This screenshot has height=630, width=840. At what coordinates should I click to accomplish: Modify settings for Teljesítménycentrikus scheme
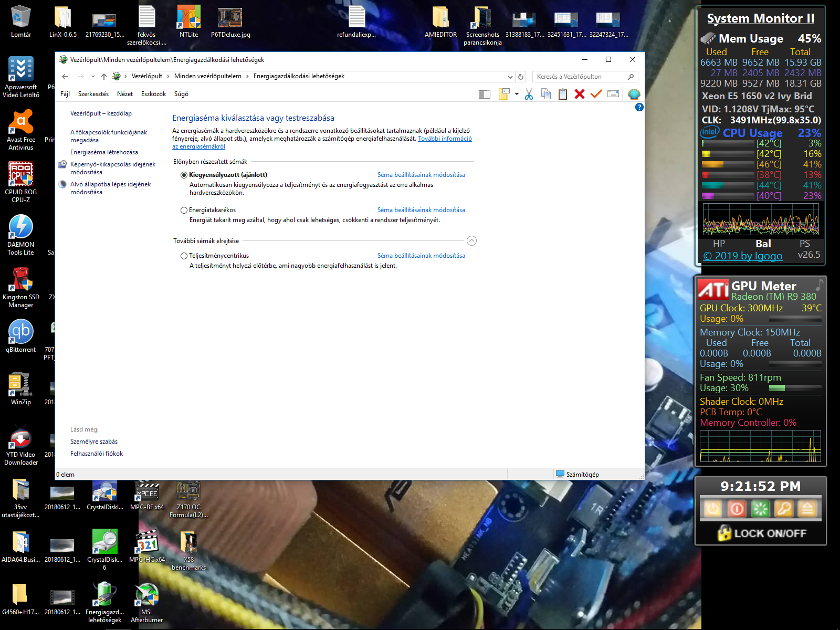[x=421, y=256]
